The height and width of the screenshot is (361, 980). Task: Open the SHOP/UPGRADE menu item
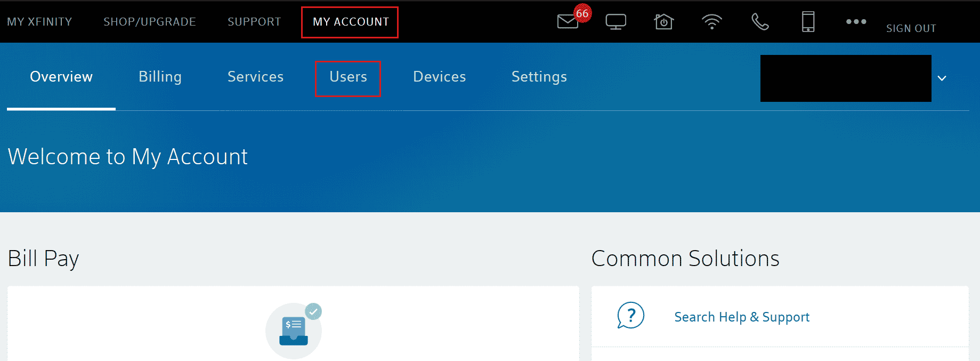coord(149,22)
